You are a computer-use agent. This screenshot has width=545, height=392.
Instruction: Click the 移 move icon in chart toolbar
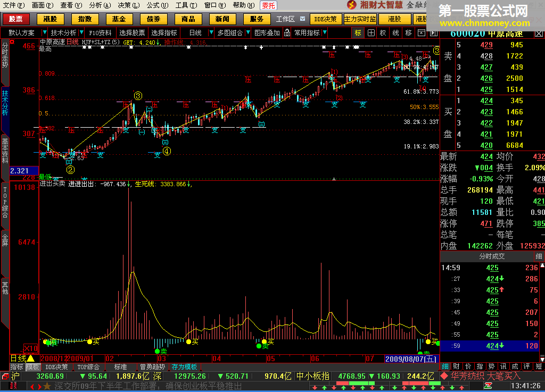tap(408, 33)
